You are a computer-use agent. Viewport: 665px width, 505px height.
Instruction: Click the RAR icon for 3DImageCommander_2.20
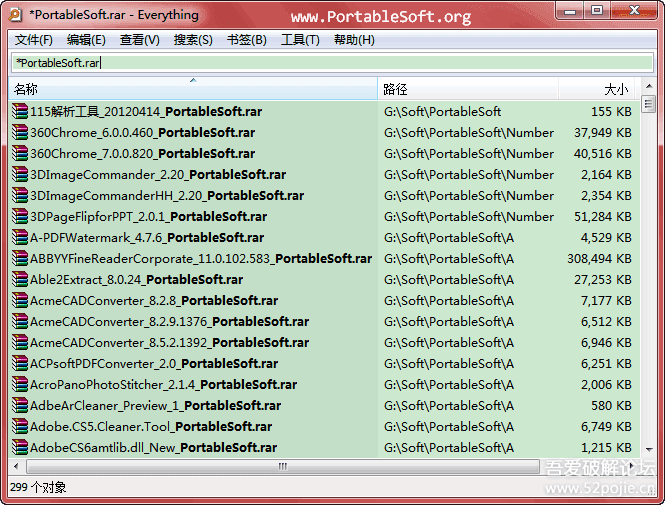tap(20, 175)
